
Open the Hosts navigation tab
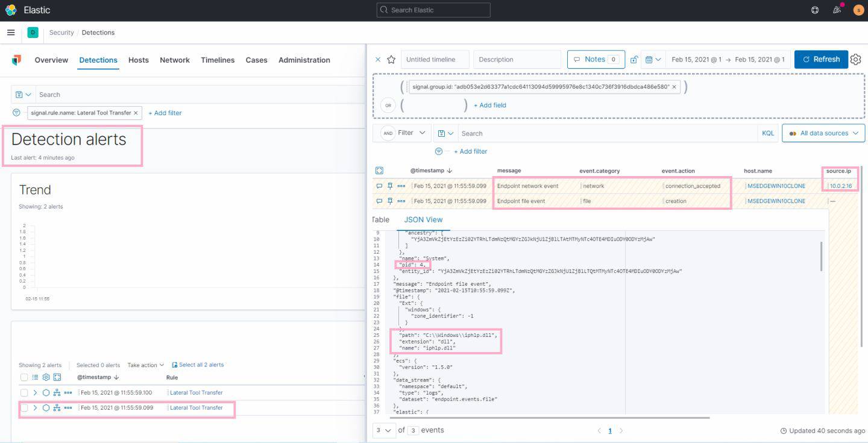[138, 60]
